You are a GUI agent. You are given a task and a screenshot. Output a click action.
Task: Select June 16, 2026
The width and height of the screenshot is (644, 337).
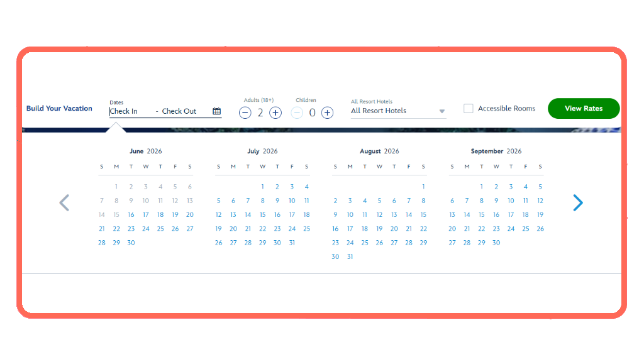point(131,214)
